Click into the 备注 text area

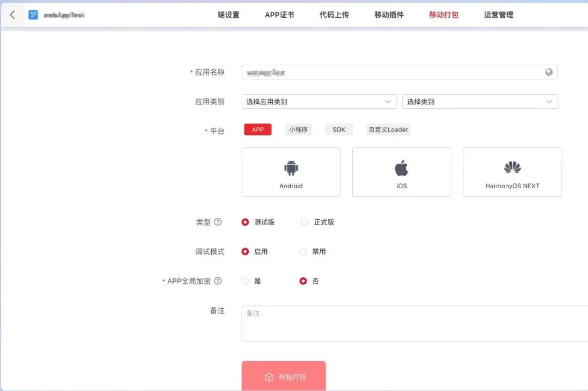[415, 324]
